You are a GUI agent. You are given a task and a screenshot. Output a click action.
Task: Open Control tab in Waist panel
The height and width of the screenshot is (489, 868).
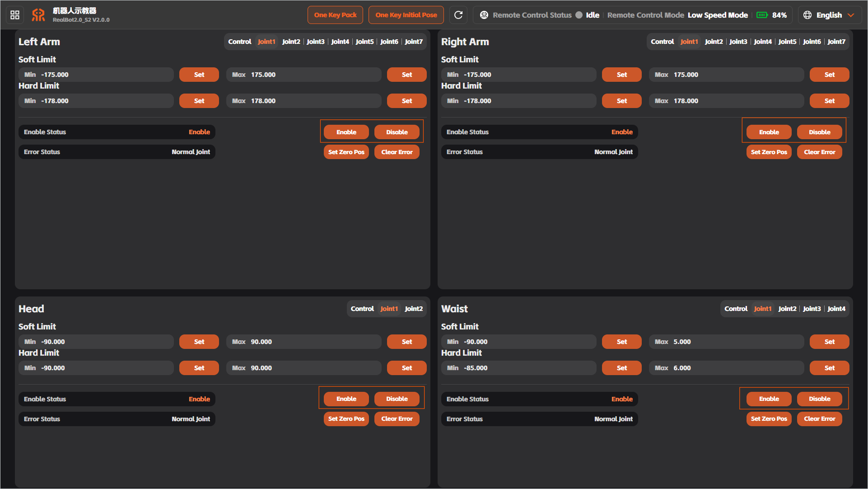[x=736, y=309]
